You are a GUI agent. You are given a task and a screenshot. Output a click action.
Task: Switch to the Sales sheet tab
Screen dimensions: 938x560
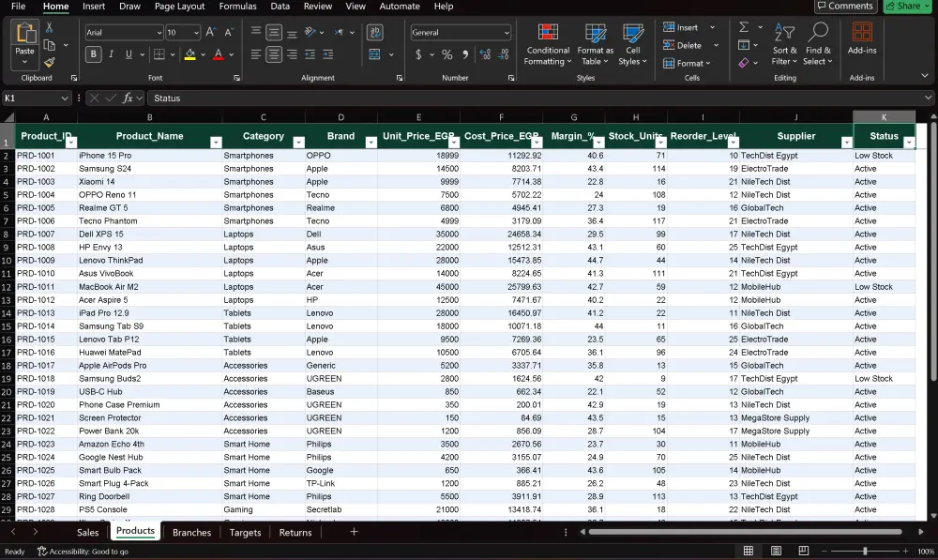coord(87,532)
